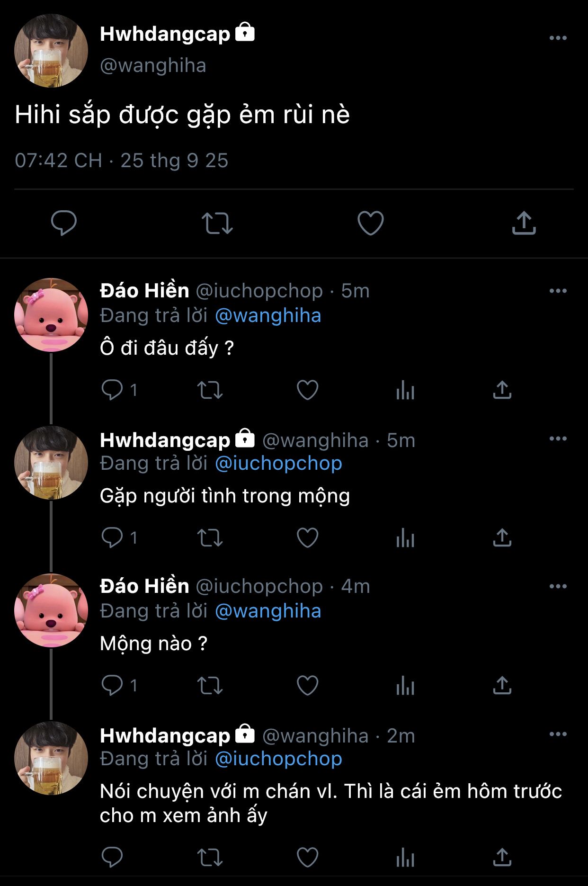Screen dimensions: 588x886
Task: Reply to the main tweet about gặp ẻm
Action: tap(64, 223)
